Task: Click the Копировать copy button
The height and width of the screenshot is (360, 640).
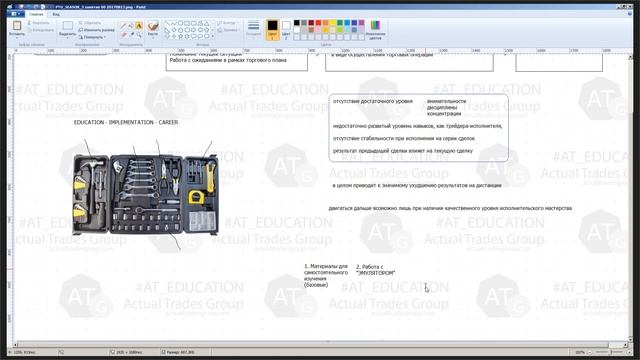Action: point(41,30)
